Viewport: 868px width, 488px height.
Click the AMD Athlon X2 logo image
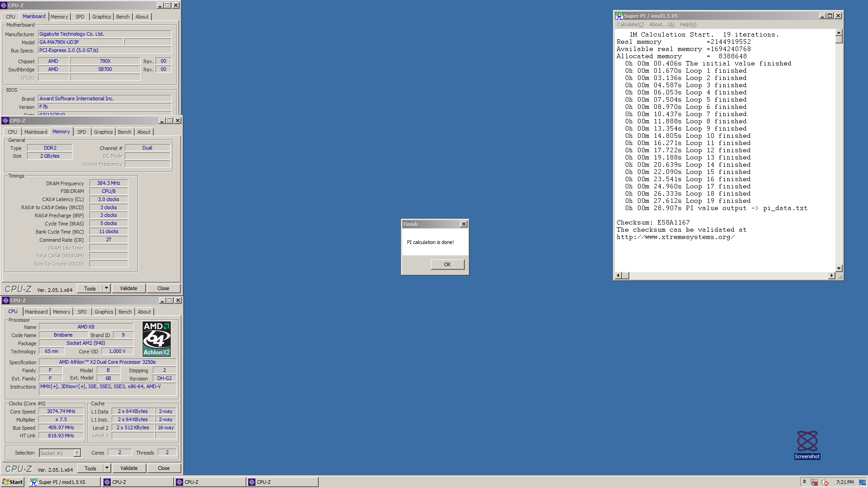coord(156,339)
